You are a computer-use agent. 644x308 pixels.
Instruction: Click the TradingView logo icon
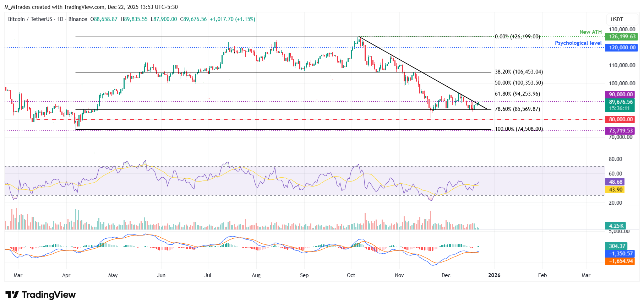(x=12, y=295)
